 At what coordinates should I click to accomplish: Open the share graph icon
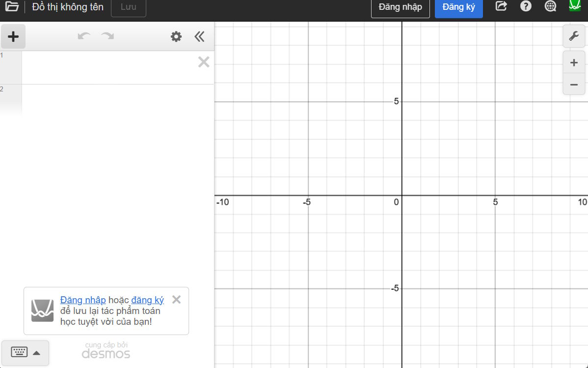pos(501,6)
